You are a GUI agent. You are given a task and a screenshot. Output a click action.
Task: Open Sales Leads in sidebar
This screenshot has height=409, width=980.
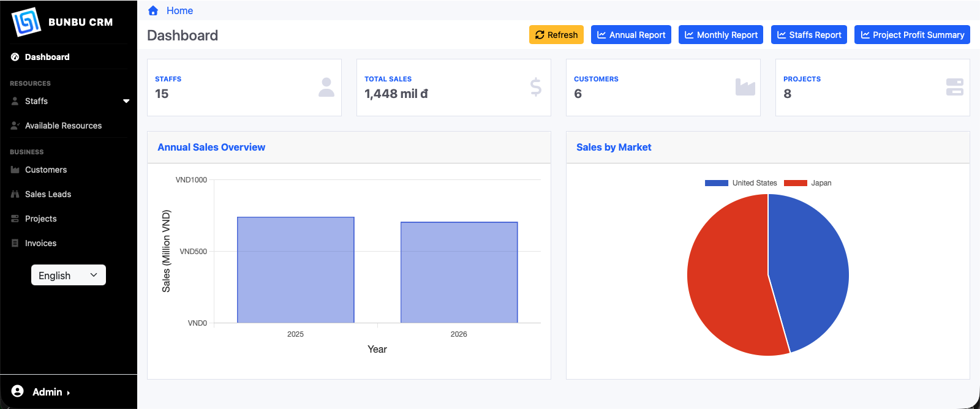coord(48,194)
